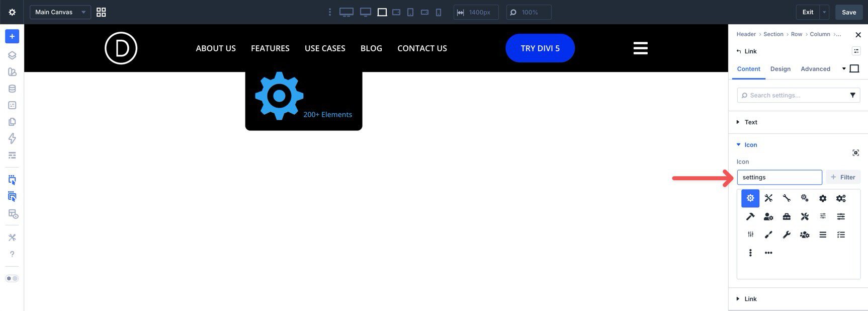Screen dimensions: 868x311
Task: Click the Divi D logo in header
Action: pyautogui.click(x=121, y=48)
